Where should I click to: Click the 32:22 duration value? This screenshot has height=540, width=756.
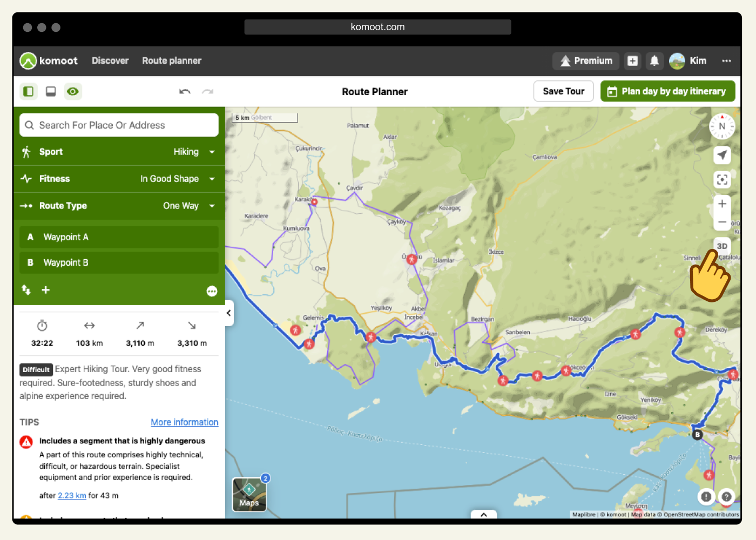pyautogui.click(x=42, y=343)
